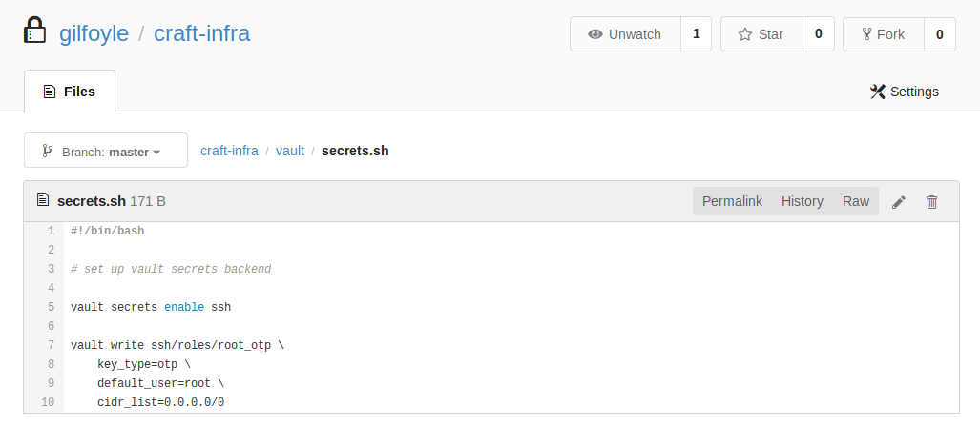The height and width of the screenshot is (428, 980).
Task: Fork the craft-infra repository
Action: [883, 34]
